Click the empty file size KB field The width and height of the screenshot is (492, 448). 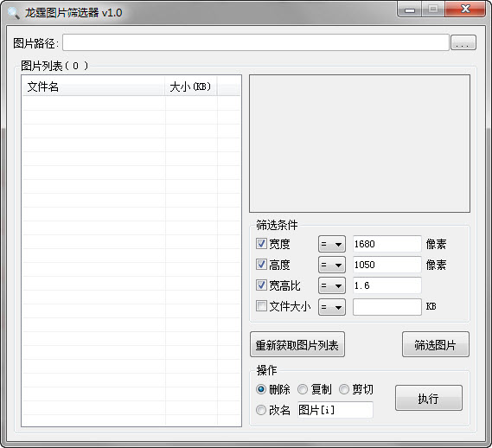[x=387, y=307]
